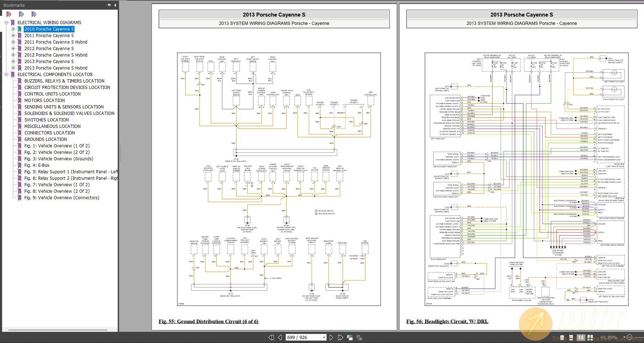This screenshot has width=644, height=343.
Task: Collapse ELECTRICAL WIRING DIAGRAMS tree node
Action: (x=6, y=22)
